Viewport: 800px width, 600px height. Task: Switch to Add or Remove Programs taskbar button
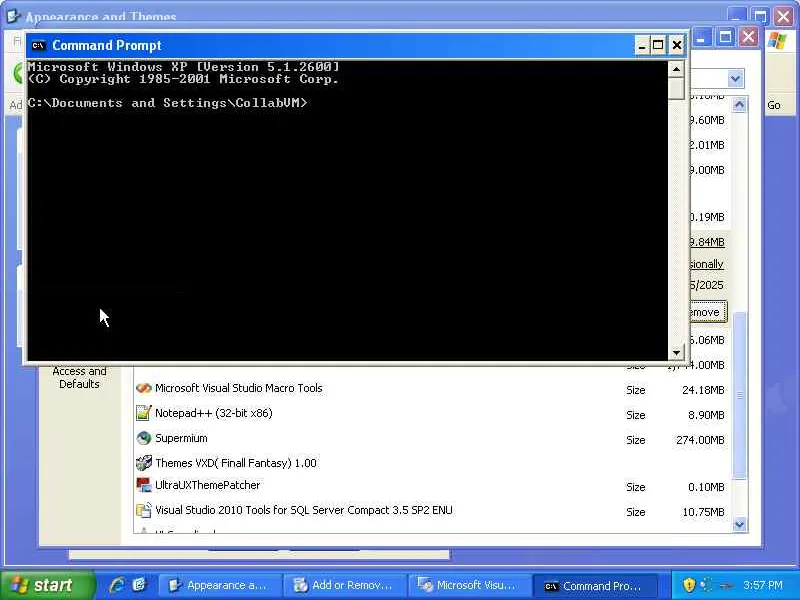[345, 585]
